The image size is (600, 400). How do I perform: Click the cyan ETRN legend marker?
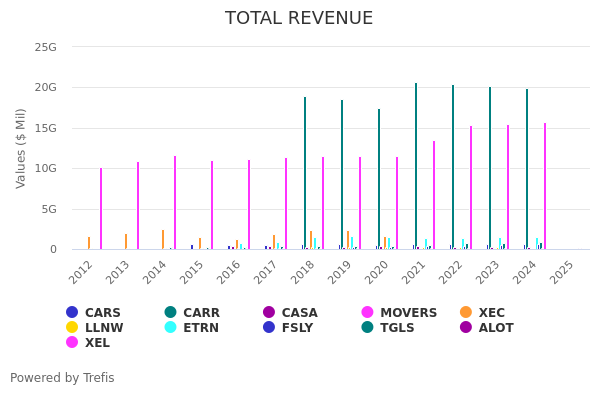tap(171, 328)
